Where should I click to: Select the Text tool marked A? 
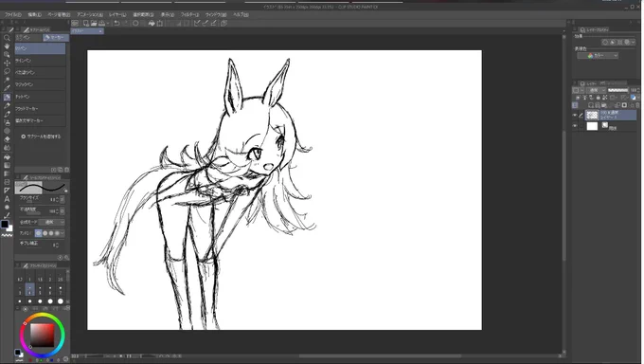pos(7,199)
